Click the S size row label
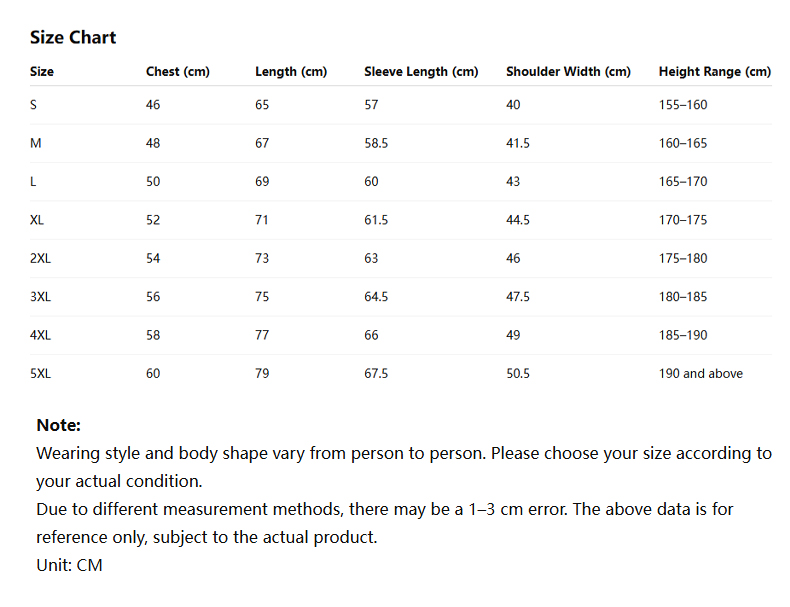 pos(33,105)
